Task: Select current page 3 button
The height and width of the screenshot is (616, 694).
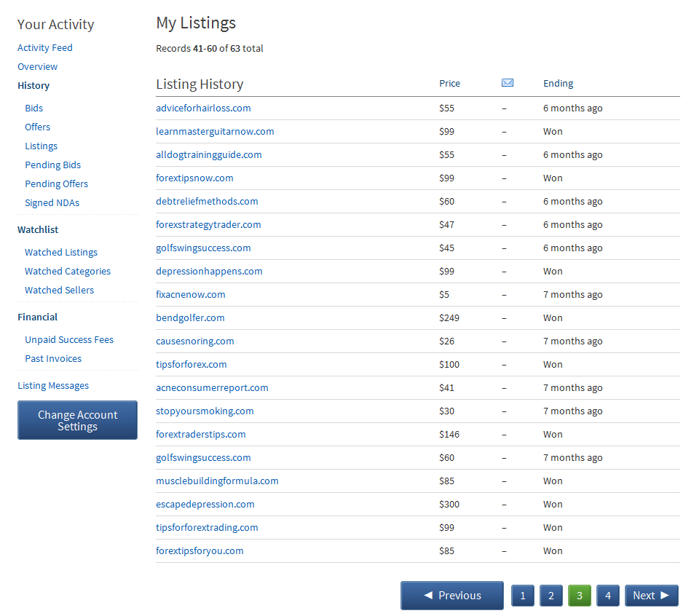Action: (x=580, y=596)
